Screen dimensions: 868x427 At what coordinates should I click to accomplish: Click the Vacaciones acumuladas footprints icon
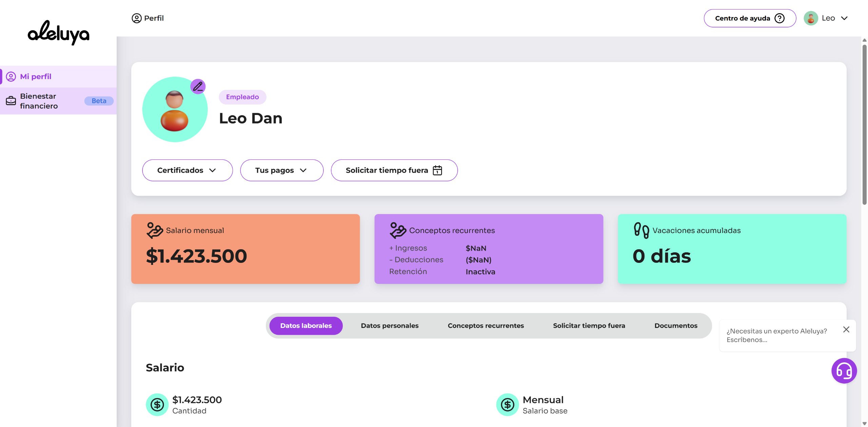coord(641,230)
